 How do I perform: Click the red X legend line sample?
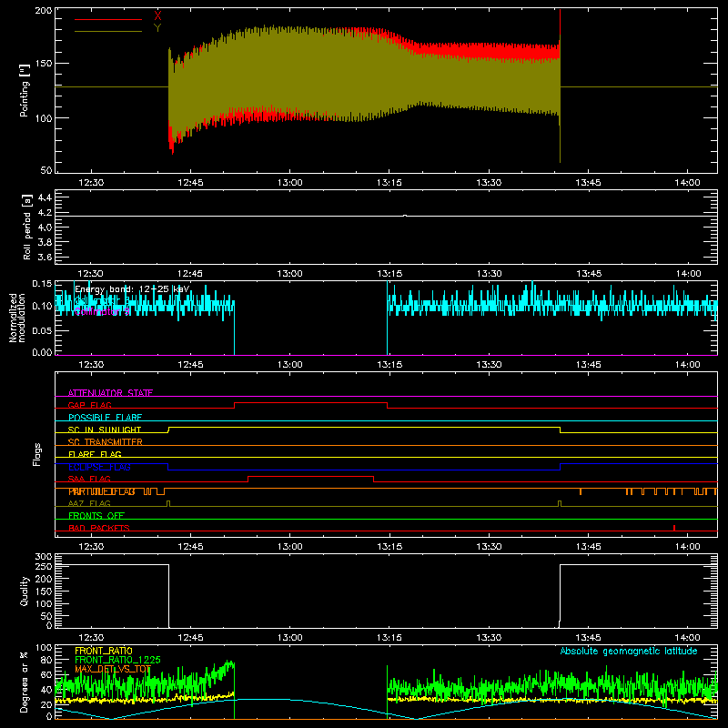click(108, 19)
